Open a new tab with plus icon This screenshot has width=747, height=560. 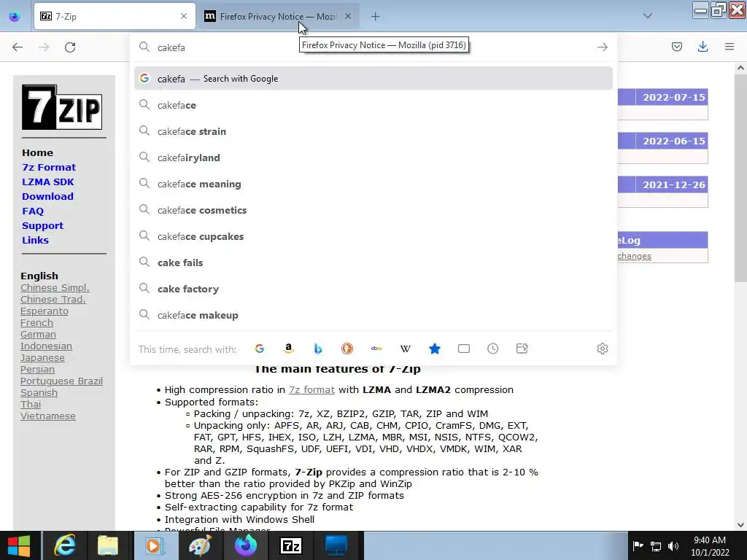(376, 17)
